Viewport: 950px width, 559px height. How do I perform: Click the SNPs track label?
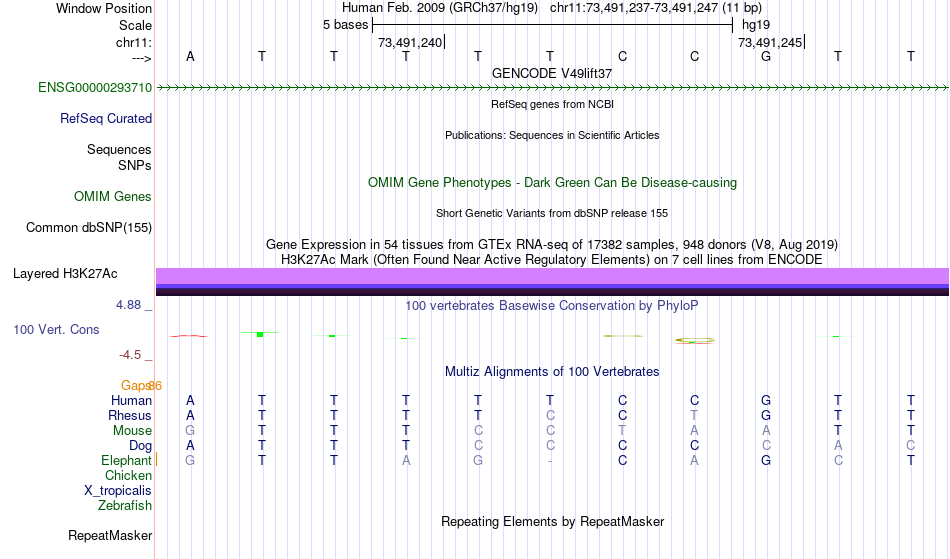point(135,166)
